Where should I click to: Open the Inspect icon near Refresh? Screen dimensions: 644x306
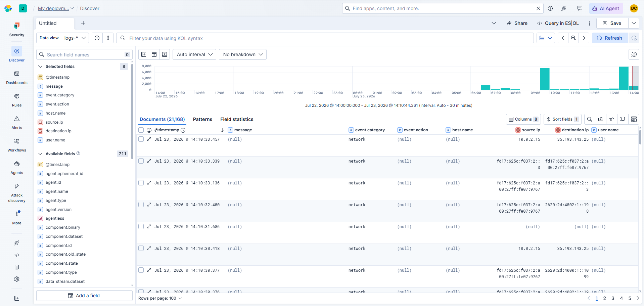point(634,38)
